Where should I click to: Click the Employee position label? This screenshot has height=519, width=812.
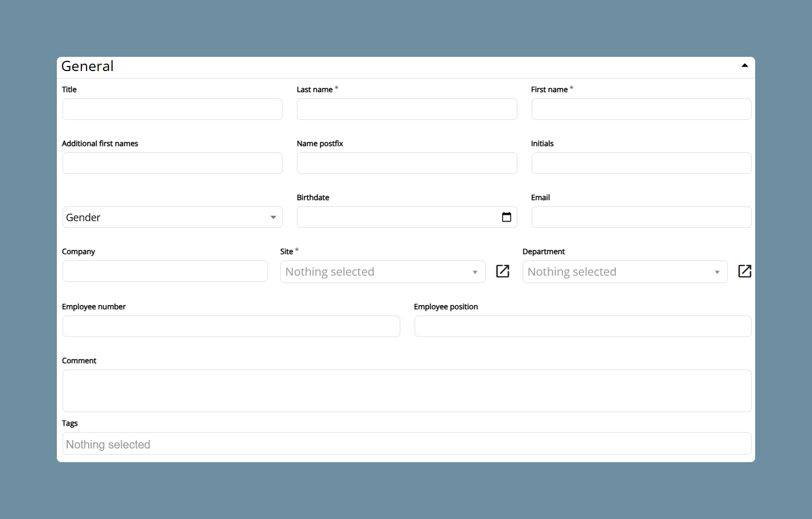446,306
